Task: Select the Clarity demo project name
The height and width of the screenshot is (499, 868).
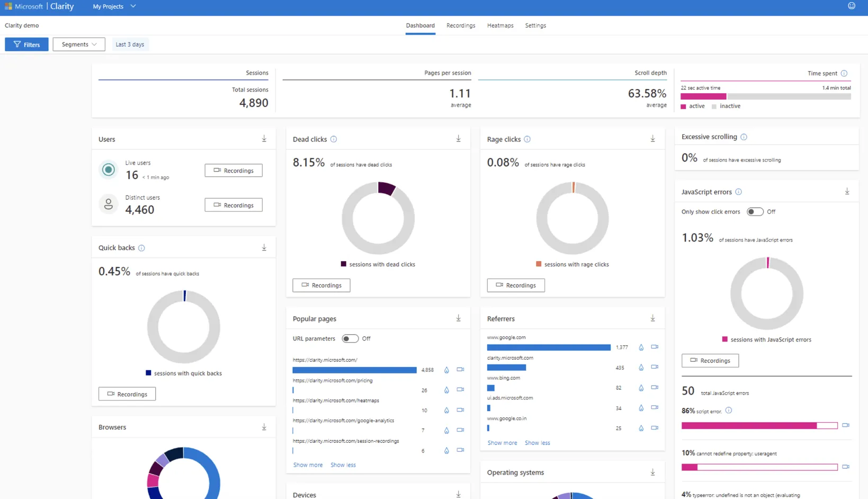Action: point(22,25)
